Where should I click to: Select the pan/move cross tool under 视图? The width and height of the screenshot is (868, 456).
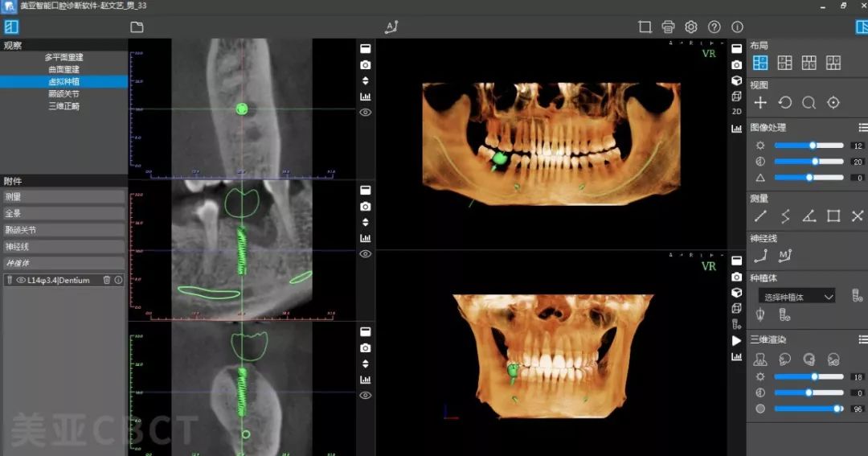(760, 103)
